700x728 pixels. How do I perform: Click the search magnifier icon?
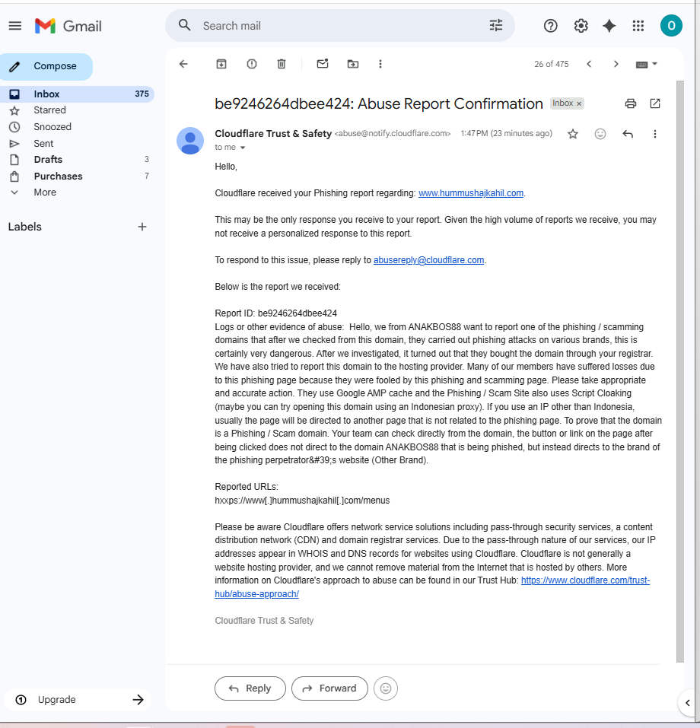pos(184,25)
